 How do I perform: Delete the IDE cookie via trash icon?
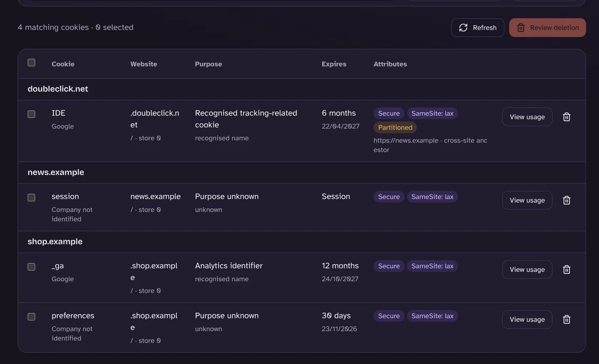coord(567,117)
